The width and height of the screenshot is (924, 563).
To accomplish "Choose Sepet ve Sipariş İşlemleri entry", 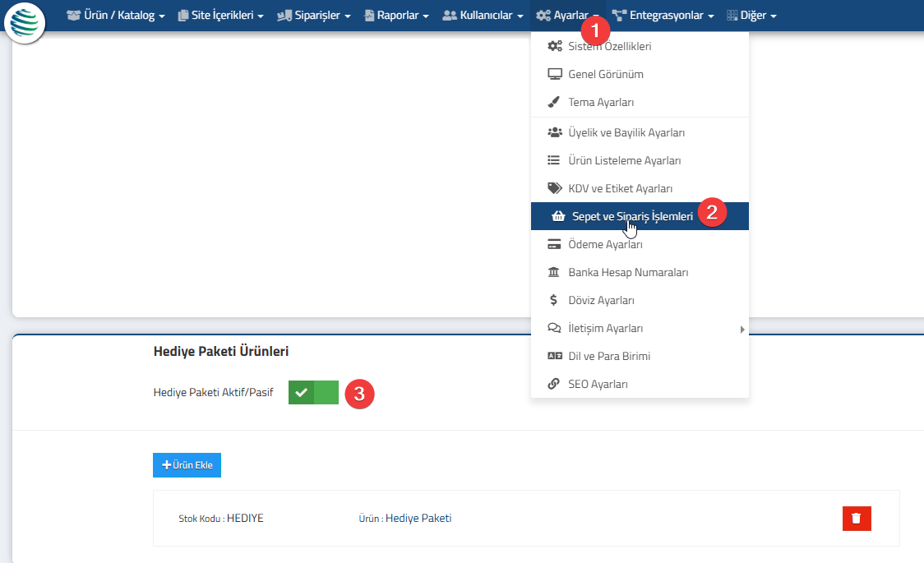I will (x=640, y=216).
